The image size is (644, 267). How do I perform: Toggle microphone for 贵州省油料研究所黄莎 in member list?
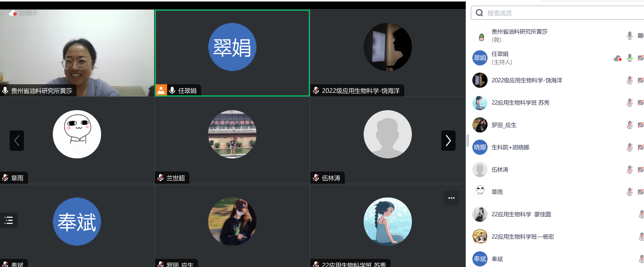(630, 36)
